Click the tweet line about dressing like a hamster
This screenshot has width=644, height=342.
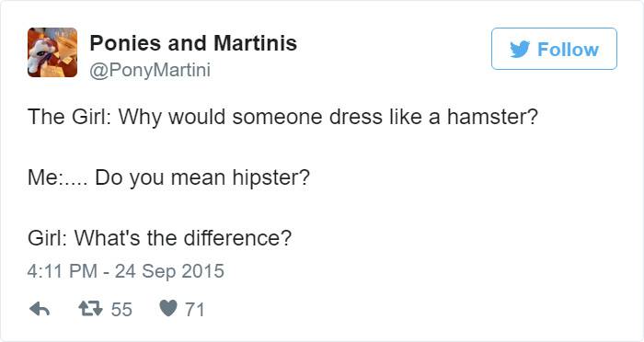click(282, 117)
